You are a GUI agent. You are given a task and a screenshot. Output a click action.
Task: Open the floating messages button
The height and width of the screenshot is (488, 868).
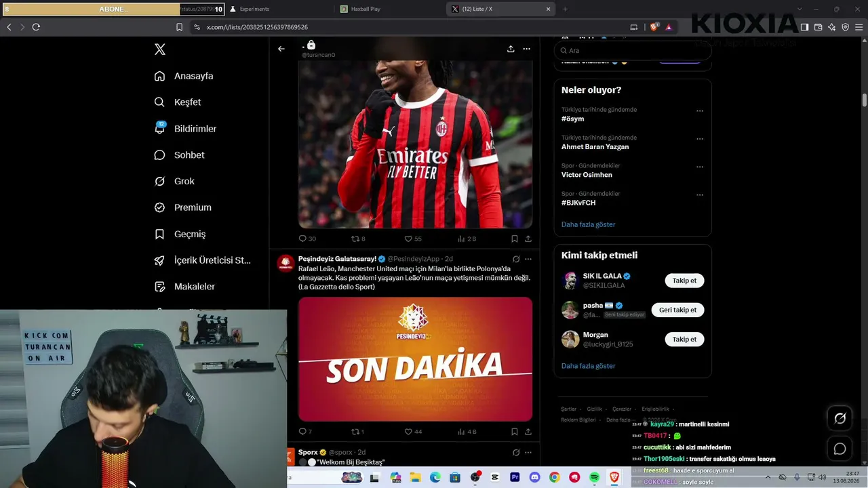point(840,449)
